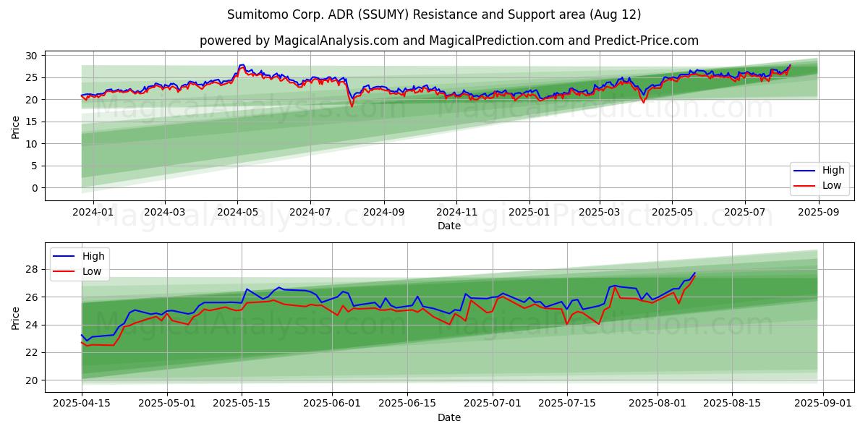Click the top chart x-axis label '2024-05'
This screenshot has height=434, width=868.
pos(237,213)
